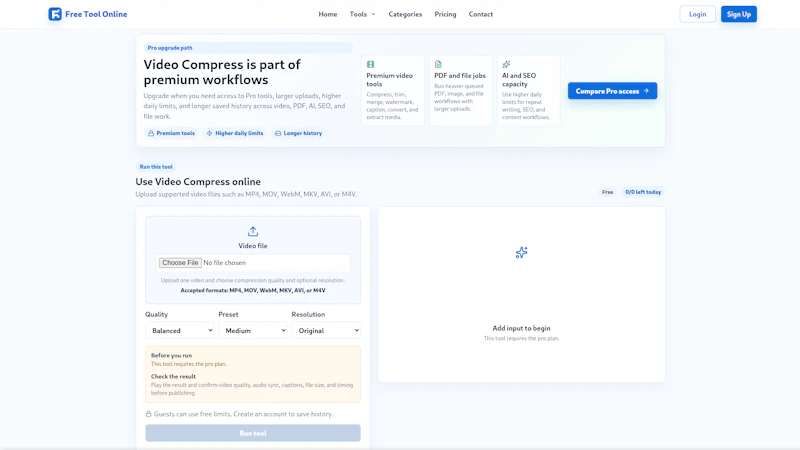Viewport: 800px width, 450px height.
Task: Click the arrow icon in Compare Pro access
Action: (x=646, y=91)
